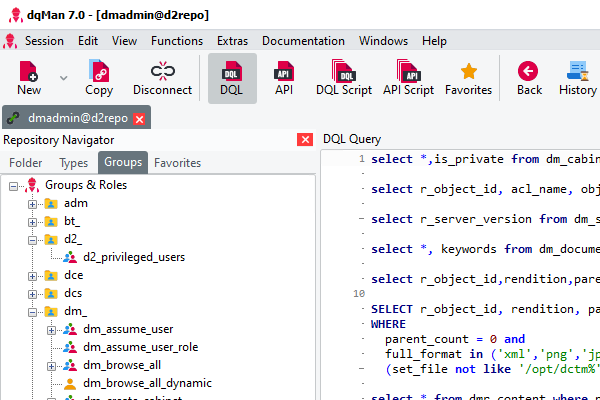Viewport: 600px width, 400px height.
Task: Select the d2_ folder icon
Action: coord(51,240)
